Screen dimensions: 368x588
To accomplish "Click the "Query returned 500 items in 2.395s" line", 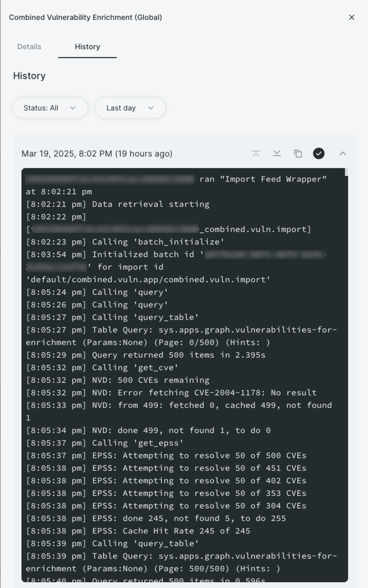I will coord(146,355).
